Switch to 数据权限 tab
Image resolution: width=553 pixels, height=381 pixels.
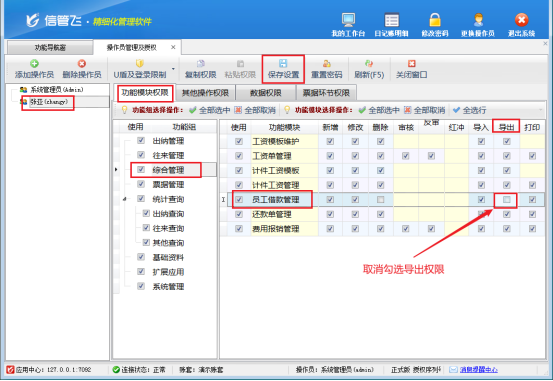[x=266, y=93]
